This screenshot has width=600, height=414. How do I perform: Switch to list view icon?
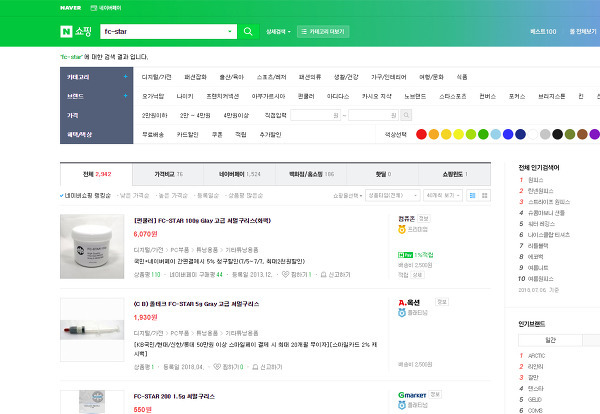point(473,196)
